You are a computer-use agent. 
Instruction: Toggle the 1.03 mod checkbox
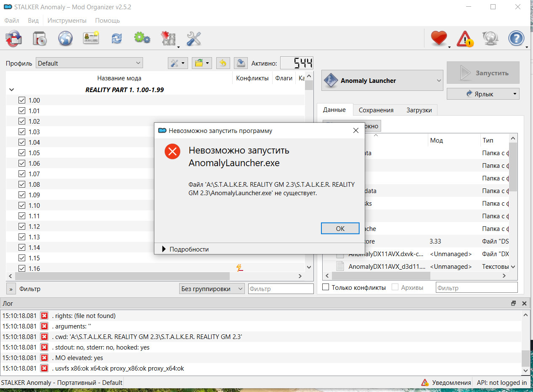(x=22, y=132)
